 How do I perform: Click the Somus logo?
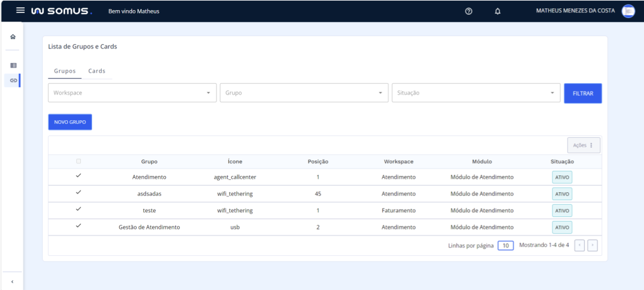61,11
